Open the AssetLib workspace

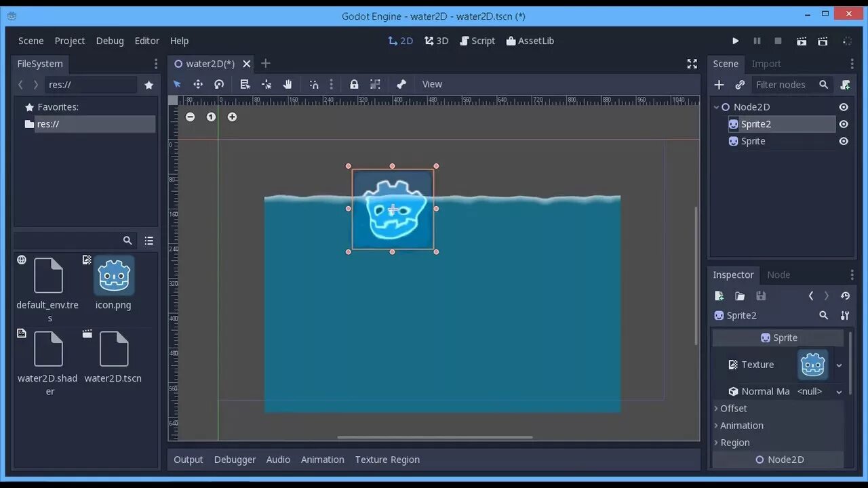tap(530, 41)
